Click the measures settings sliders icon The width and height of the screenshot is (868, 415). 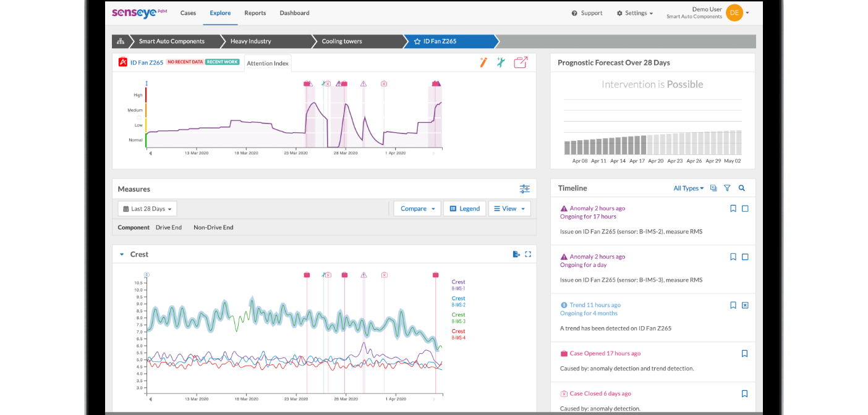[525, 189]
